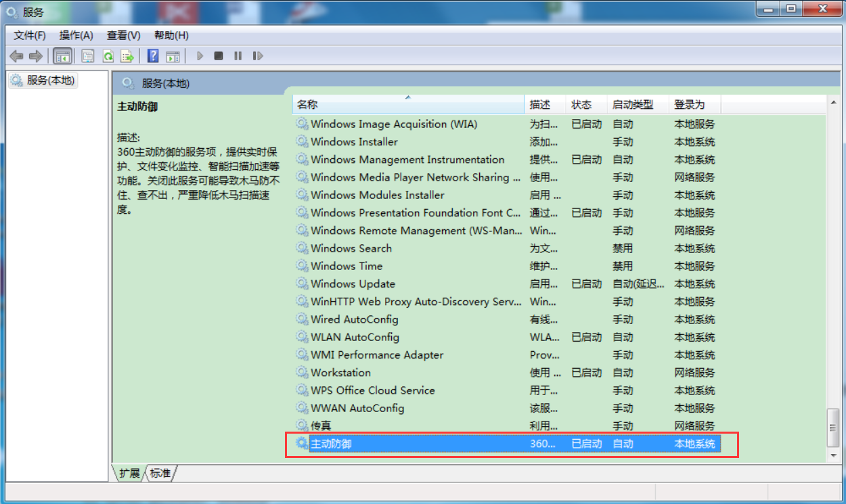
Task: Click 网络服务 logon of 传真 row
Action: [x=694, y=426]
